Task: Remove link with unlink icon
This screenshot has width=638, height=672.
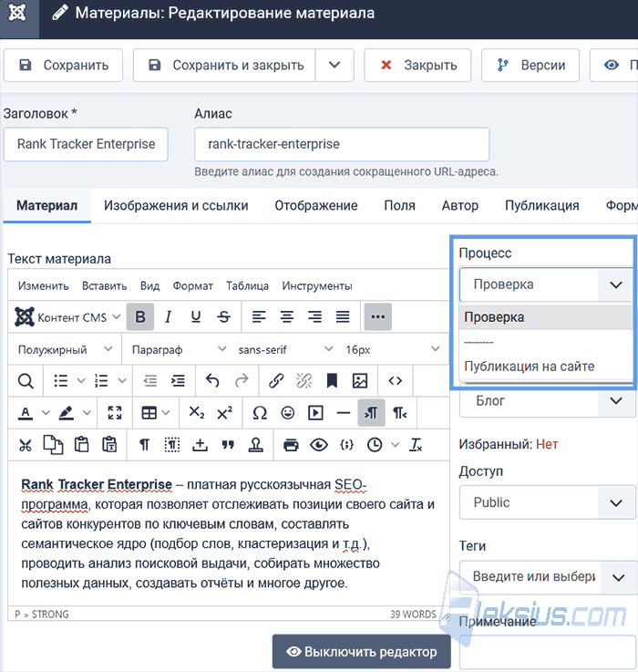Action: tap(304, 380)
